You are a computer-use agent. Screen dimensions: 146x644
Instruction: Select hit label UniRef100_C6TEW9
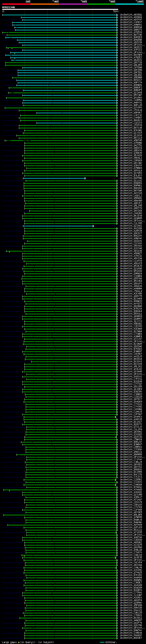(x=131, y=67)
